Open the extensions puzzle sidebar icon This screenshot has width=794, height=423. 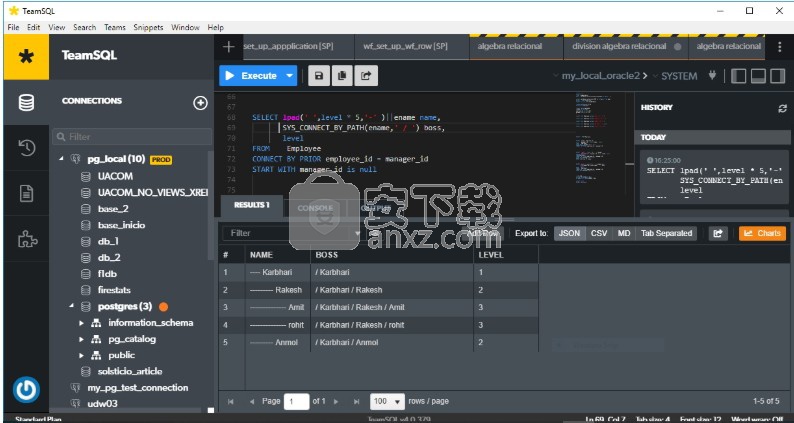point(27,239)
